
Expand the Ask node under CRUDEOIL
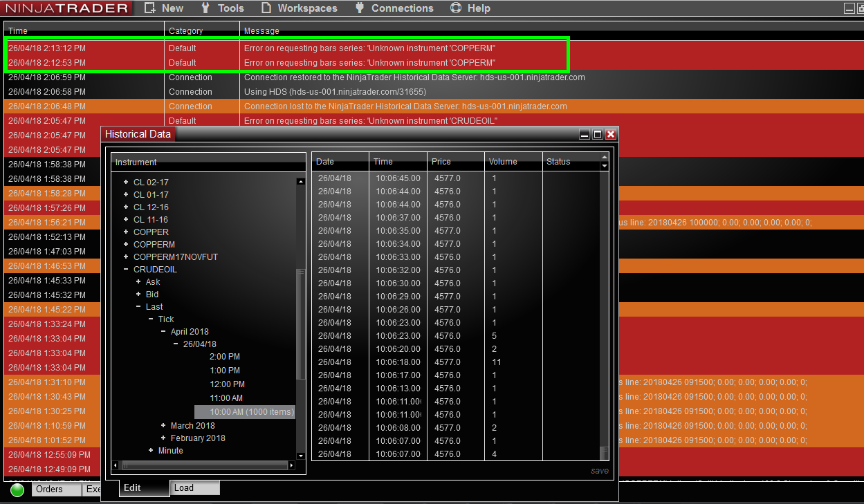pyautogui.click(x=138, y=282)
